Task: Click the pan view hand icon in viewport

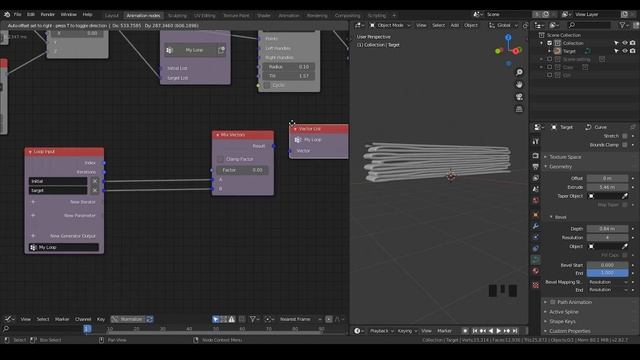Action: [519, 84]
